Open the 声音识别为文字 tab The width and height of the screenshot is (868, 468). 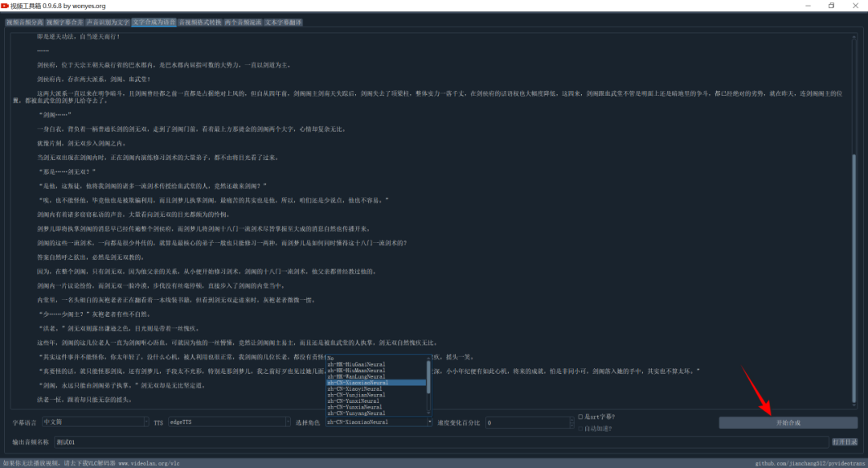tap(108, 23)
